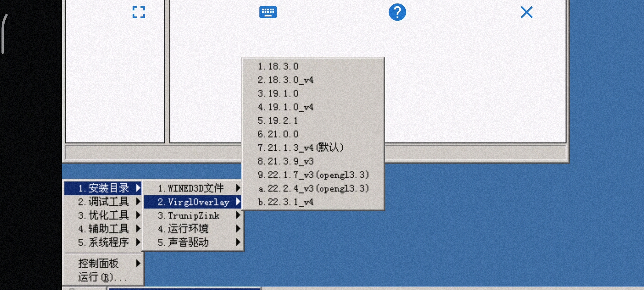
Task: Select a. 22.2.4_v3 (opengl3.3)
Action: click(313, 188)
